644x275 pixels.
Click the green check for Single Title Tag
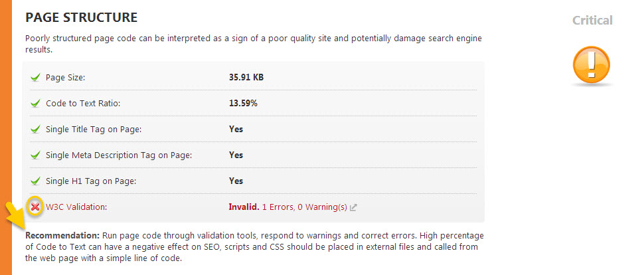35,130
